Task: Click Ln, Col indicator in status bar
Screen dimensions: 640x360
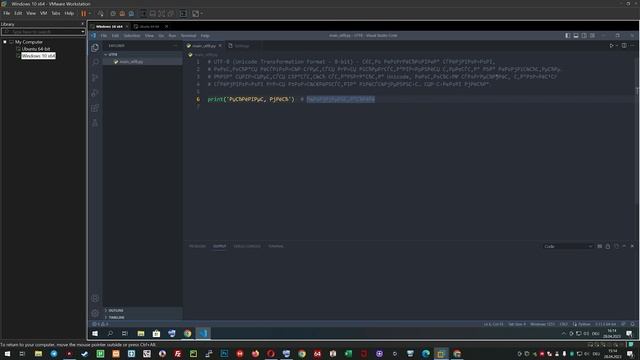Action: (x=493, y=324)
